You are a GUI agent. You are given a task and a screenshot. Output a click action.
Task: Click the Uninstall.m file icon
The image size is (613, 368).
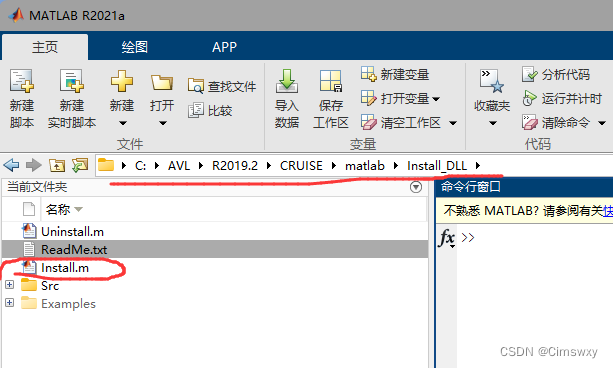click(x=29, y=231)
